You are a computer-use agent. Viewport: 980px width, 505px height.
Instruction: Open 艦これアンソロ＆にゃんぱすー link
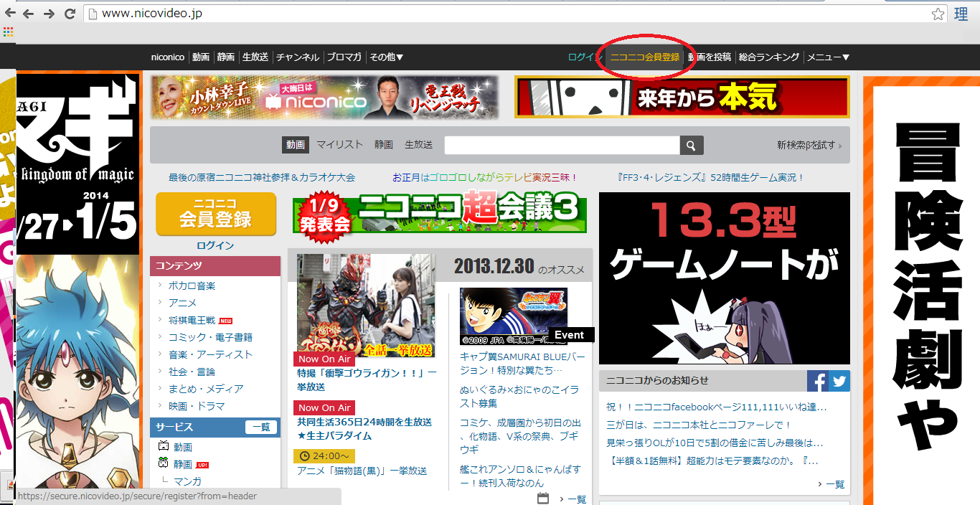521,476
